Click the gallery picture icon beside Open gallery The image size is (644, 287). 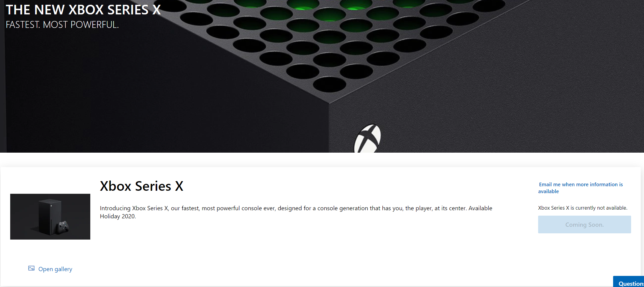point(31,268)
